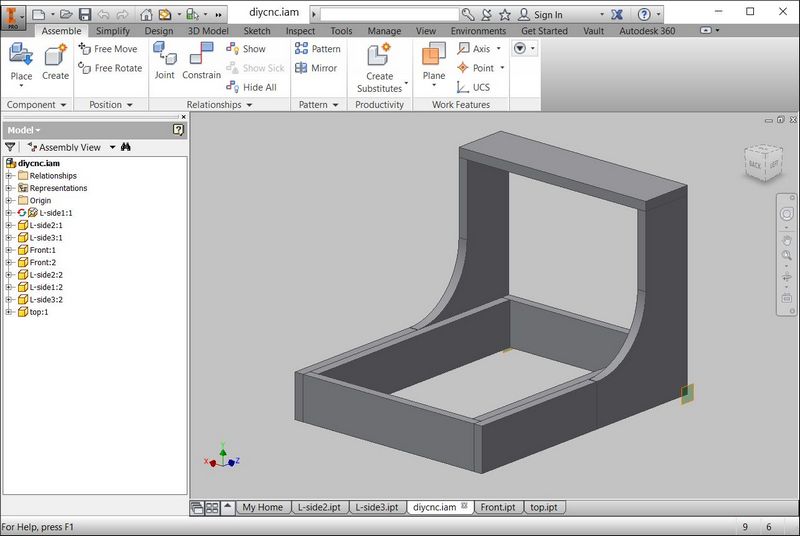The height and width of the screenshot is (536, 800).
Task: Click Sign In
Action: (540, 14)
